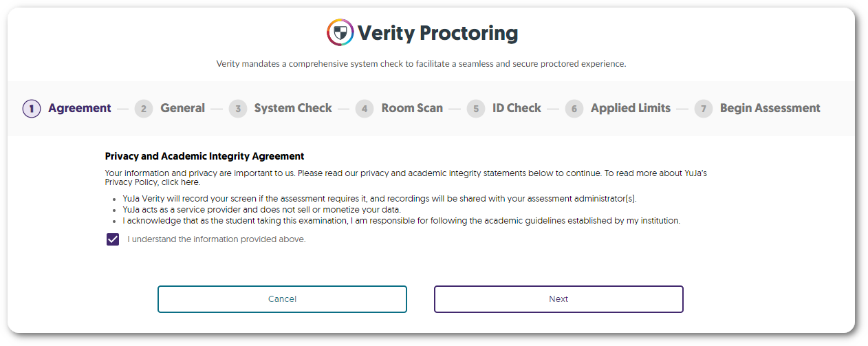The image size is (868, 346).
Task: Select the step 2 number circle
Action: point(144,109)
